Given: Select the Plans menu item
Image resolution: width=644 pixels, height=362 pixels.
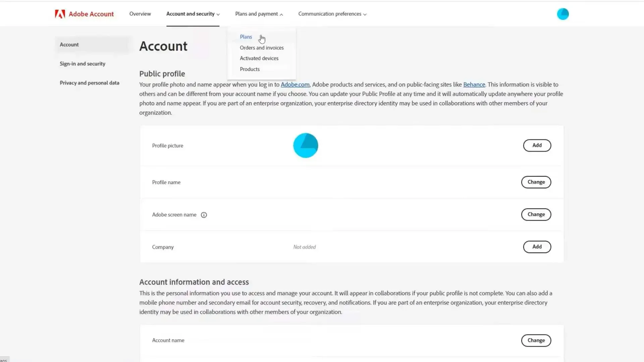Looking at the screenshot, I should click(247, 37).
